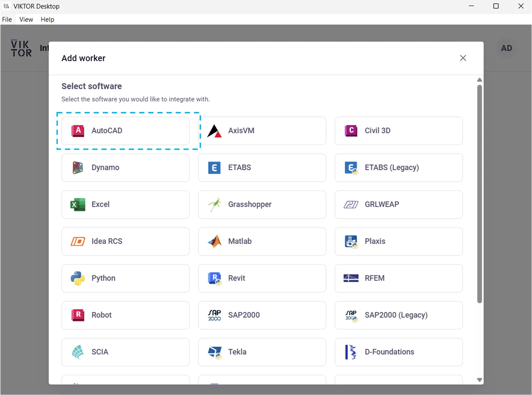Viewport: 532px width, 395px height.
Task: Choose the AutoCAD label text
Action: tap(107, 131)
